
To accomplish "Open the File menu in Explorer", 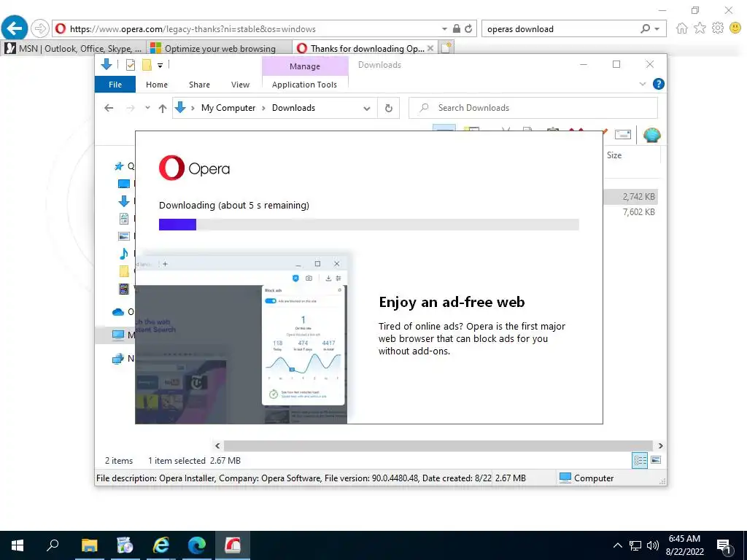I will 115,85.
